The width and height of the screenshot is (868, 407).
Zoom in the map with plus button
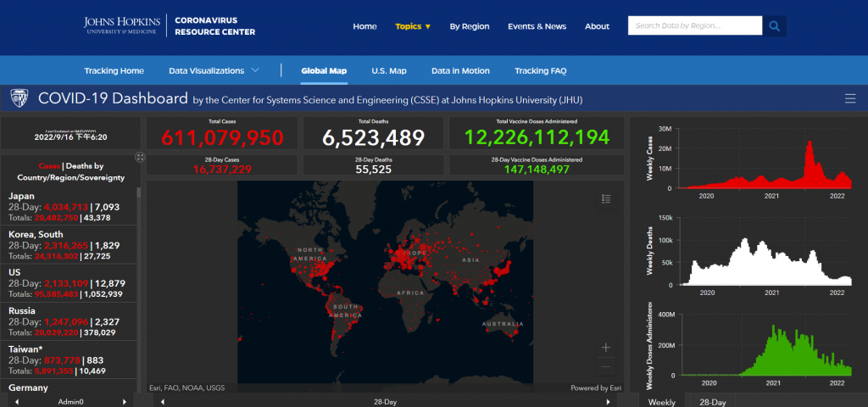pos(606,348)
